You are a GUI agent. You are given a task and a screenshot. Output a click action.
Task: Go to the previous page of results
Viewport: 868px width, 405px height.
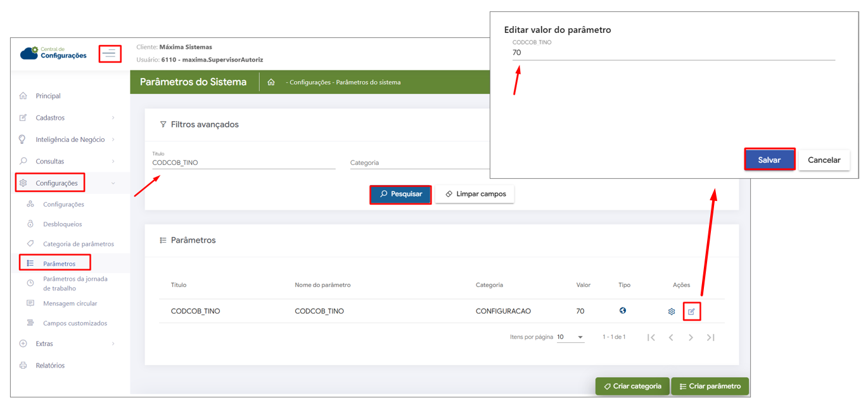(x=671, y=338)
